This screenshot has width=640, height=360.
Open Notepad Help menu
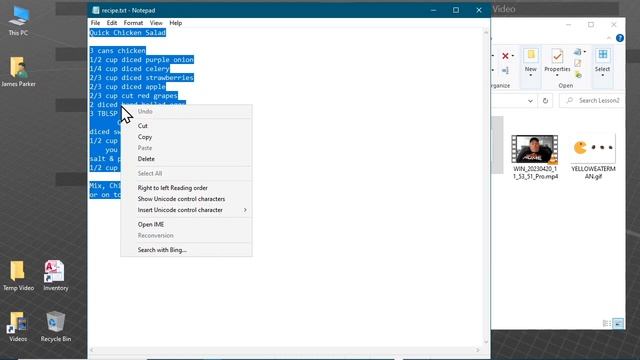[x=176, y=23]
